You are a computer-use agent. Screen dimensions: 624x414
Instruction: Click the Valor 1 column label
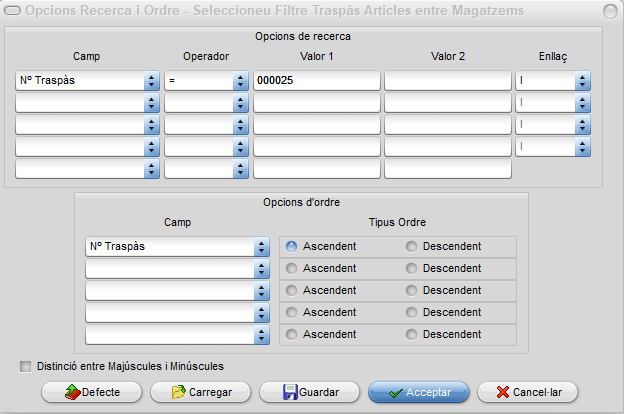click(316, 56)
